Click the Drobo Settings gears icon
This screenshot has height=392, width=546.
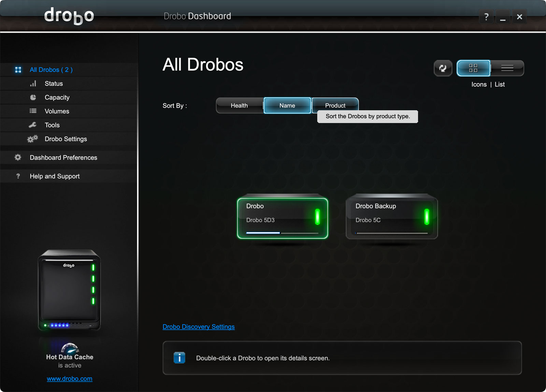tap(32, 139)
